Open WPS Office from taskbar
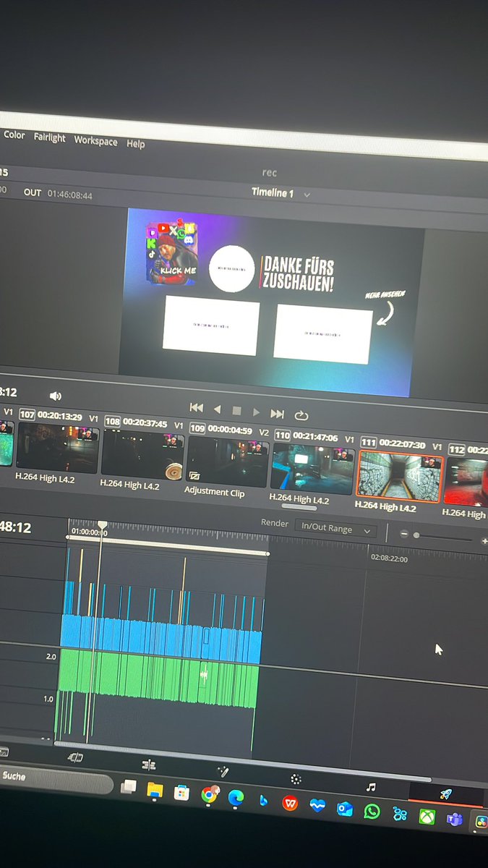 (290, 803)
